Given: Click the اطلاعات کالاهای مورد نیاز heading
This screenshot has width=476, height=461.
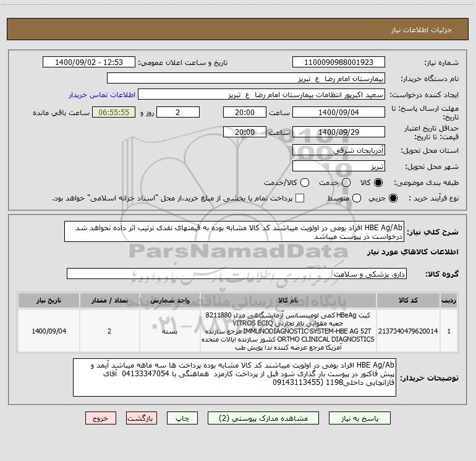Looking at the screenshot, I should tap(413, 252).
